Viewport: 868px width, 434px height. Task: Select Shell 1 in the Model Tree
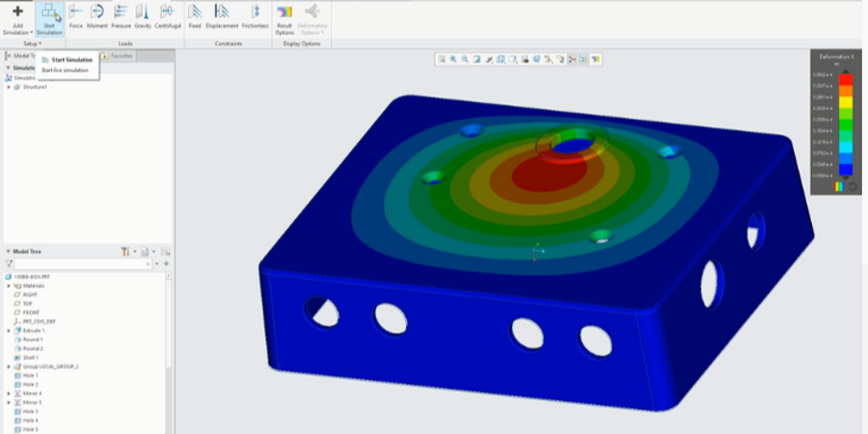pyautogui.click(x=32, y=357)
